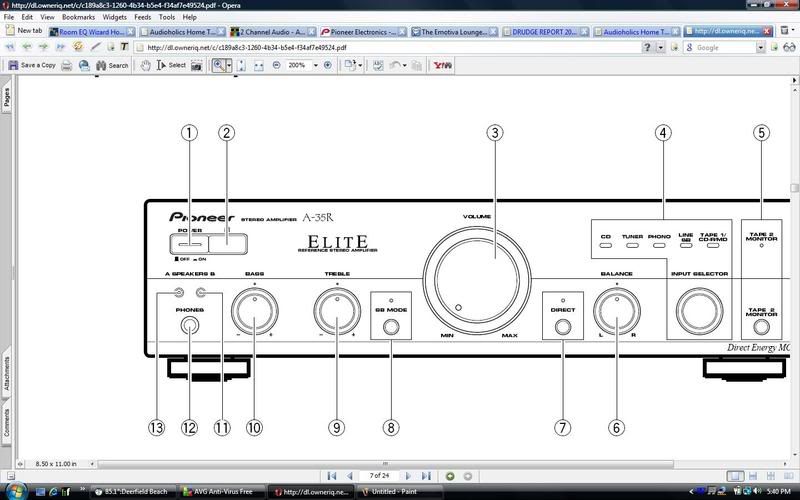This screenshot has height=500, width=800.
Task: Click the glasses view icon
Action: 789,47
